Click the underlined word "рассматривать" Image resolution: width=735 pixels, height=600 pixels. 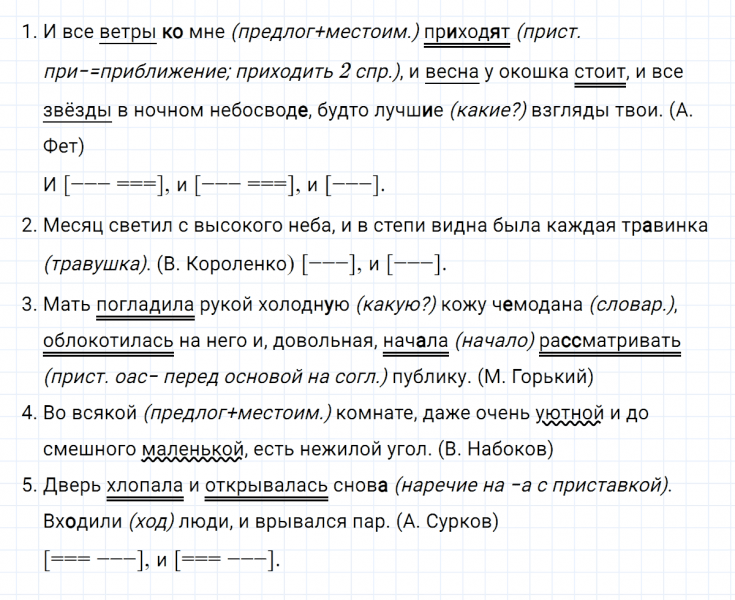(x=610, y=343)
